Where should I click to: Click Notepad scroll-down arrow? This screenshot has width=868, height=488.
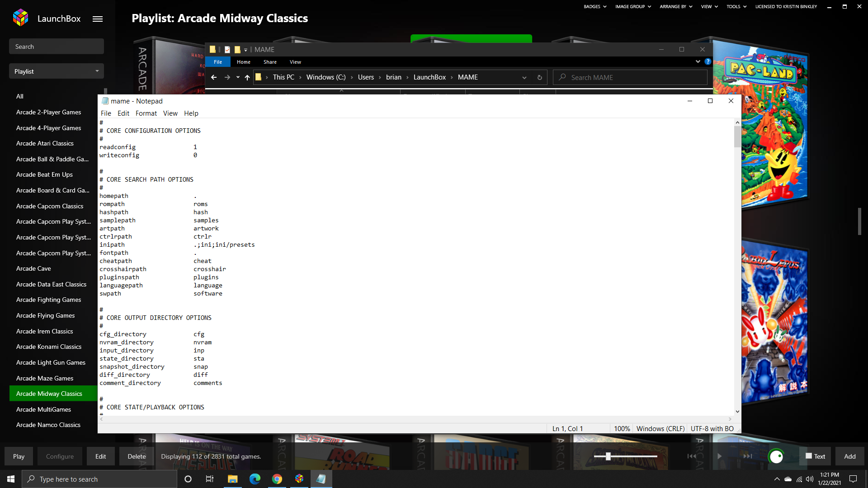coord(737,412)
